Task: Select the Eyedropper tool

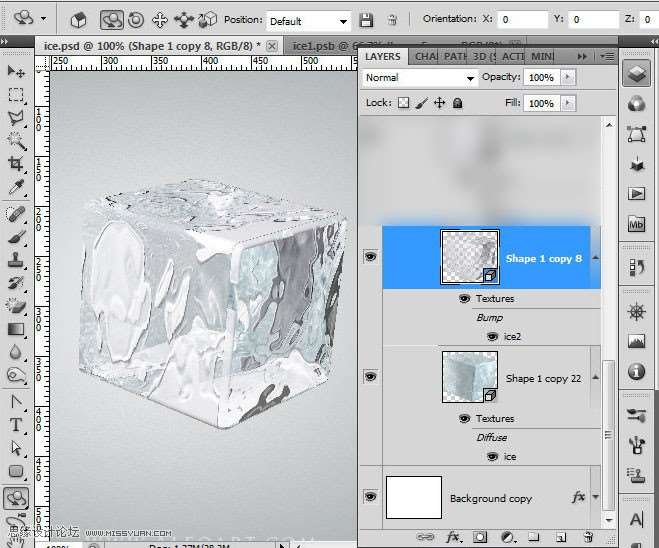Action: point(16,187)
